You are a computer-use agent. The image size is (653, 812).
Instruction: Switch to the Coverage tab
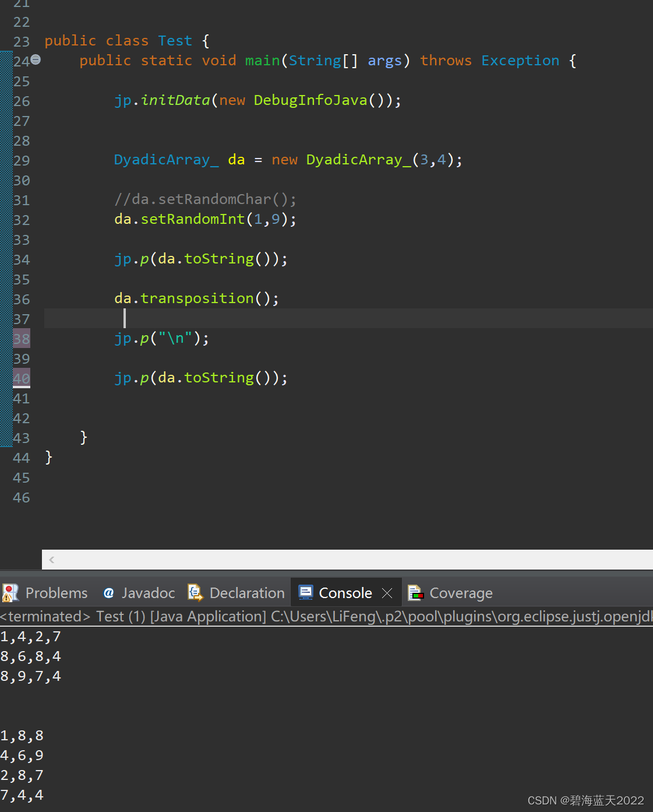point(450,593)
